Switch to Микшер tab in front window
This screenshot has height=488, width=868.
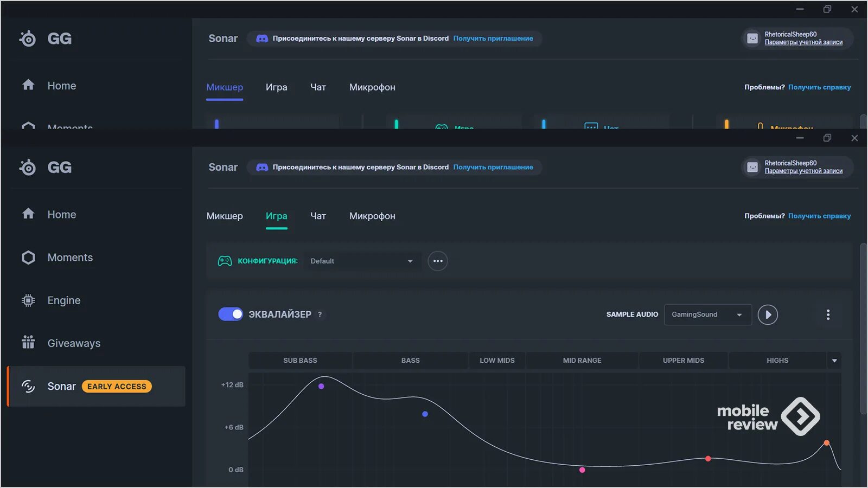tap(225, 216)
